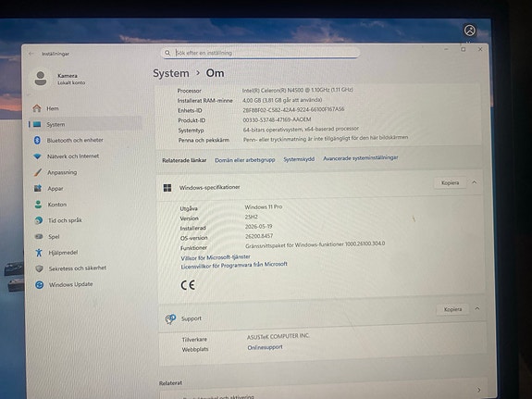Select the Tid och språk globe icon

coord(38,220)
